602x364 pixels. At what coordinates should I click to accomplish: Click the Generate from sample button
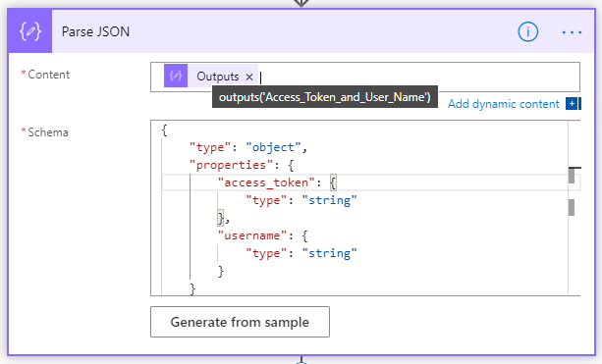[x=240, y=322]
